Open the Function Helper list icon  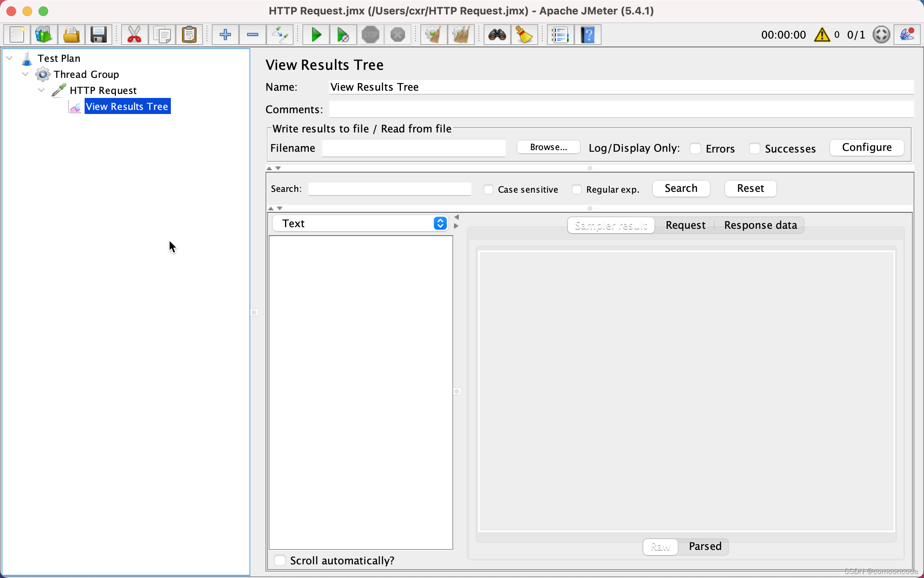[x=561, y=35]
